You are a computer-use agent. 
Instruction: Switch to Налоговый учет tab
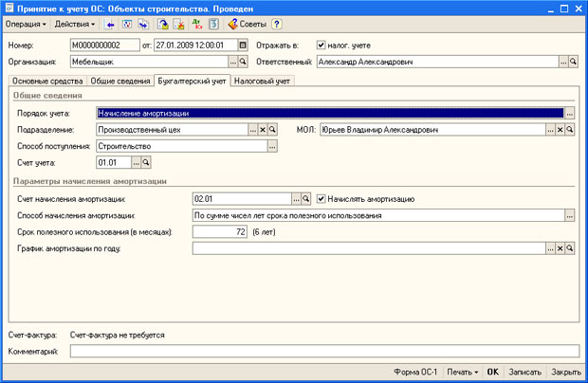tap(262, 81)
